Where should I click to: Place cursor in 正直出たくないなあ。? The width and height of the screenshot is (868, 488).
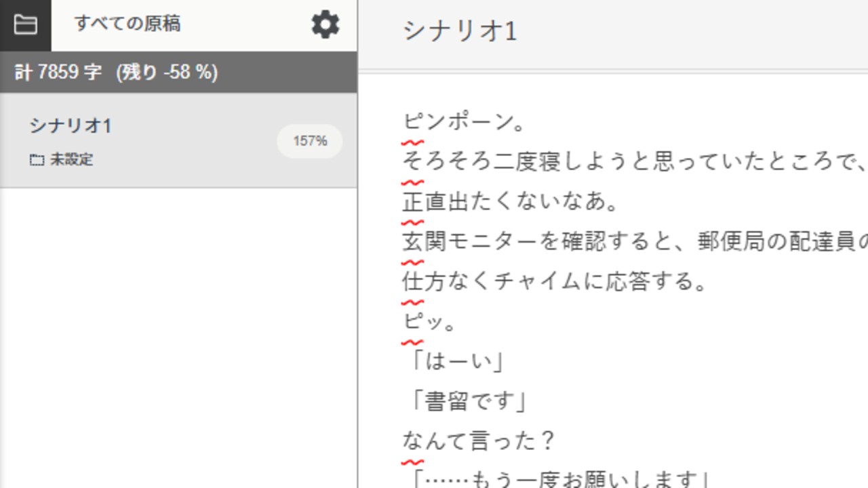point(510,201)
